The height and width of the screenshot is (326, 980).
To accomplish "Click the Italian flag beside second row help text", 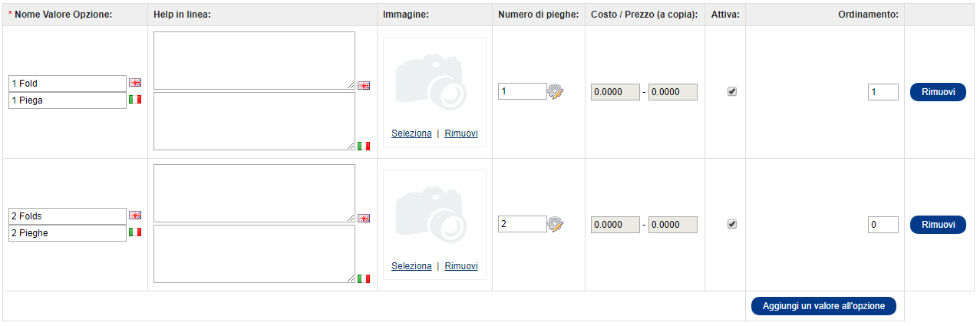I will 364,278.
